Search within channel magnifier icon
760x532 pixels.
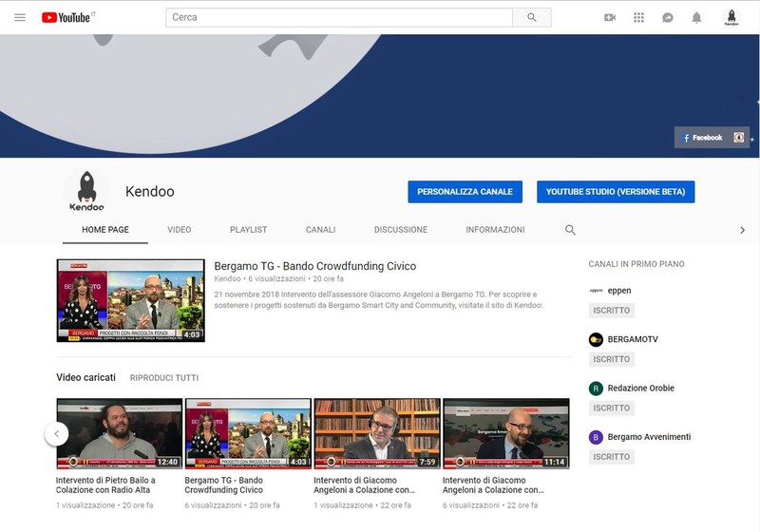[571, 230]
